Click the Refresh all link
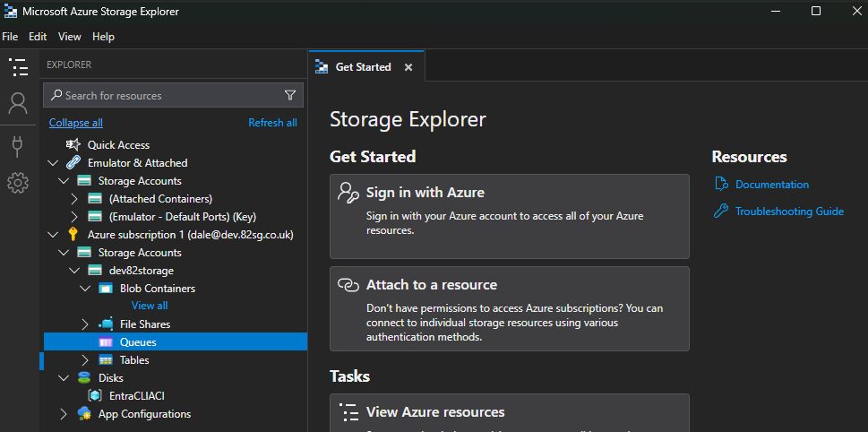 pos(272,123)
